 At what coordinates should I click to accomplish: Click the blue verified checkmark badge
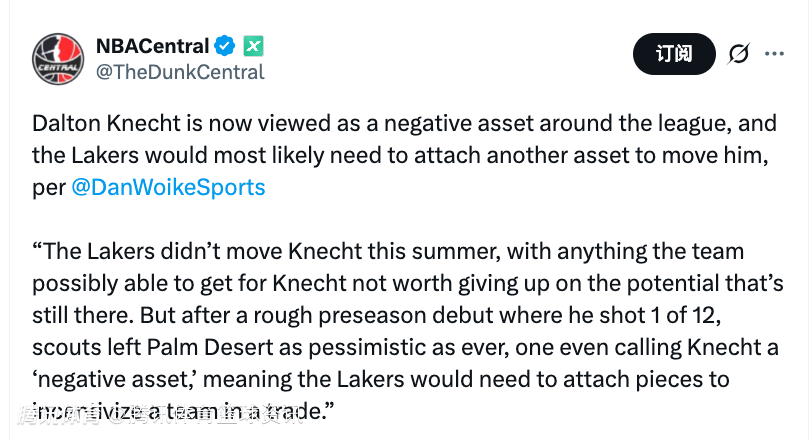pos(227,46)
